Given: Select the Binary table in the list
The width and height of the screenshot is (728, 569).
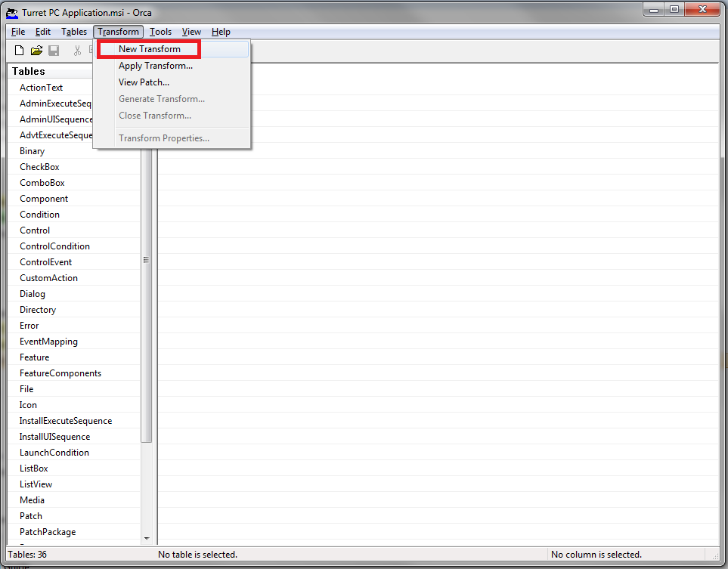Looking at the screenshot, I should click(33, 151).
